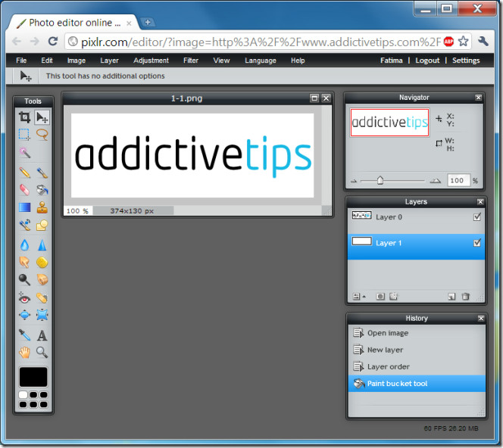Maximize the 1-1.png image window
Screen dimensions: 503x448
click(x=314, y=98)
